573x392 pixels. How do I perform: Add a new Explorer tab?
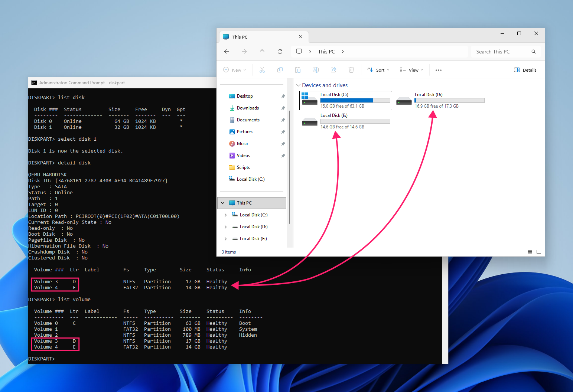click(317, 37)
